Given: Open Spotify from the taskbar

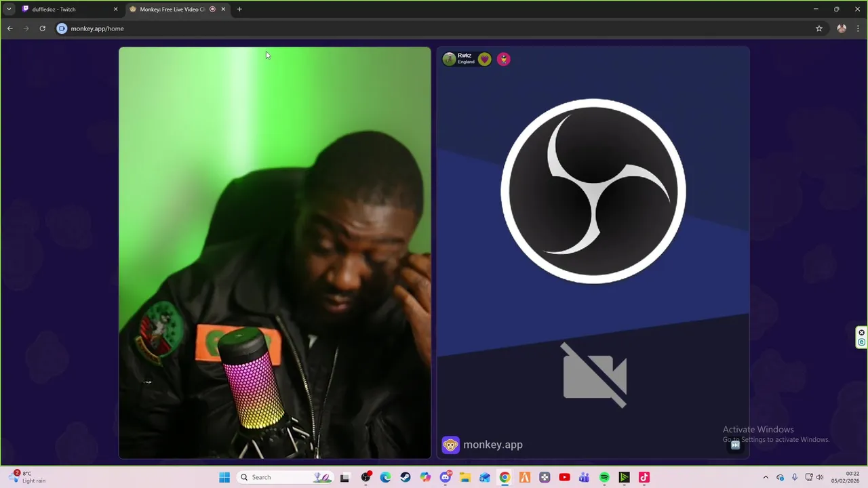Looking at the screenshot, I should tap(604, 477).
